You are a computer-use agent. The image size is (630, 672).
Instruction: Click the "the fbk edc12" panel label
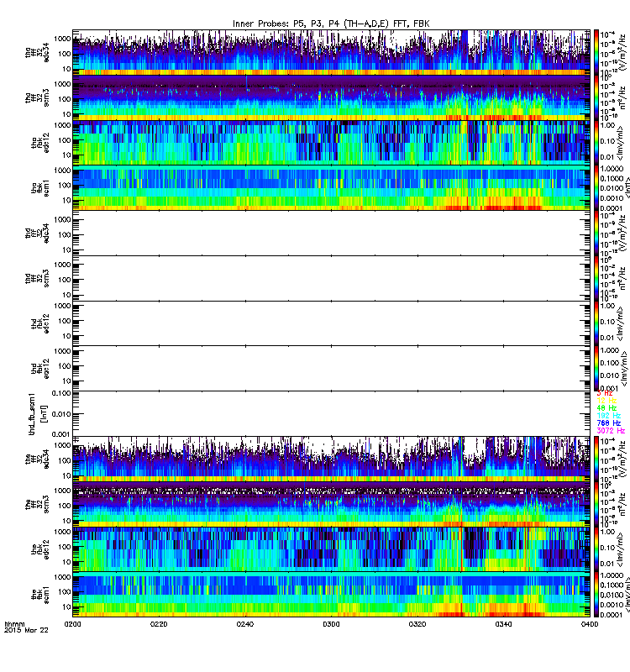[x=40, y=550]
